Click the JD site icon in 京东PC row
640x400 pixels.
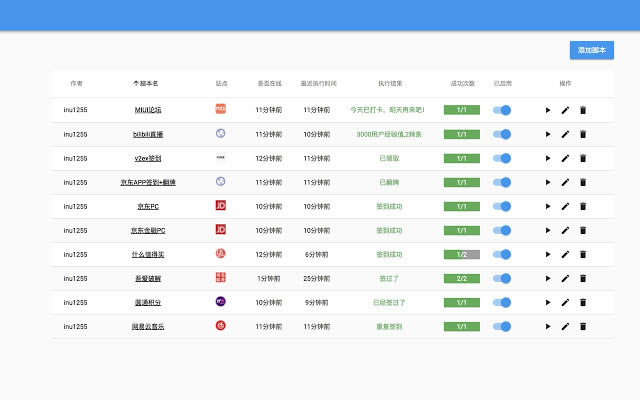[x=220, y=205]
